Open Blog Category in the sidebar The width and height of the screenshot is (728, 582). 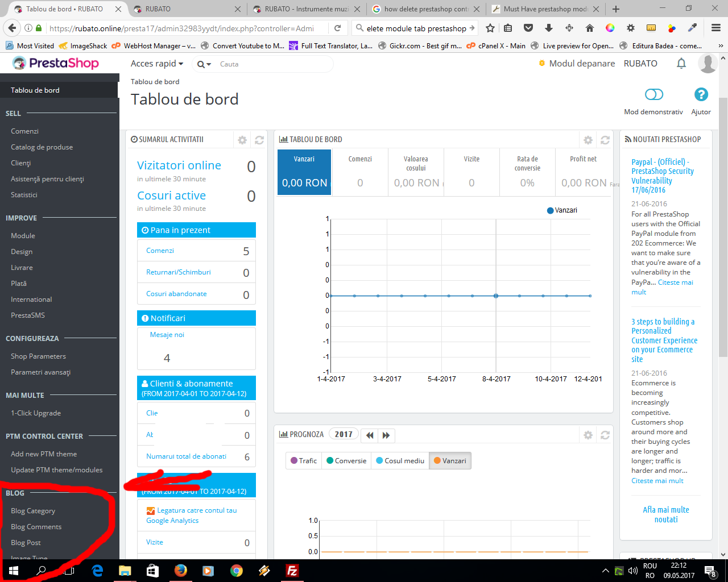[33, 511]
